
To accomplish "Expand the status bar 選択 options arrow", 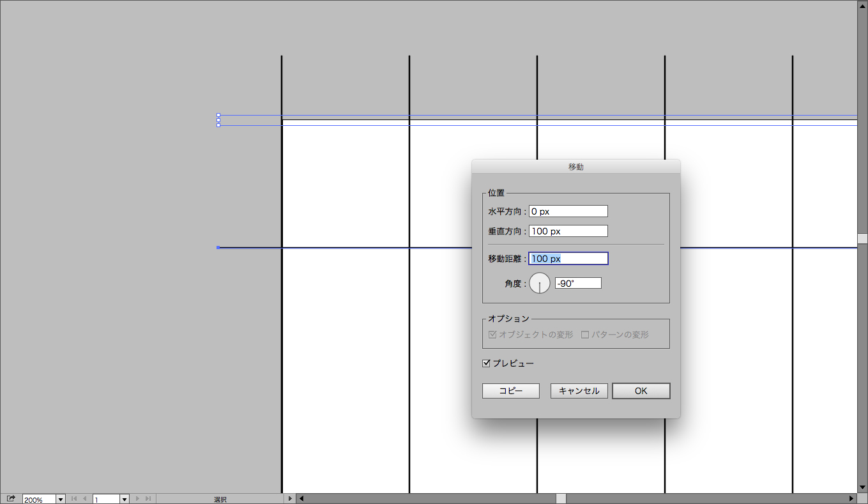I will tap(290, 499).
